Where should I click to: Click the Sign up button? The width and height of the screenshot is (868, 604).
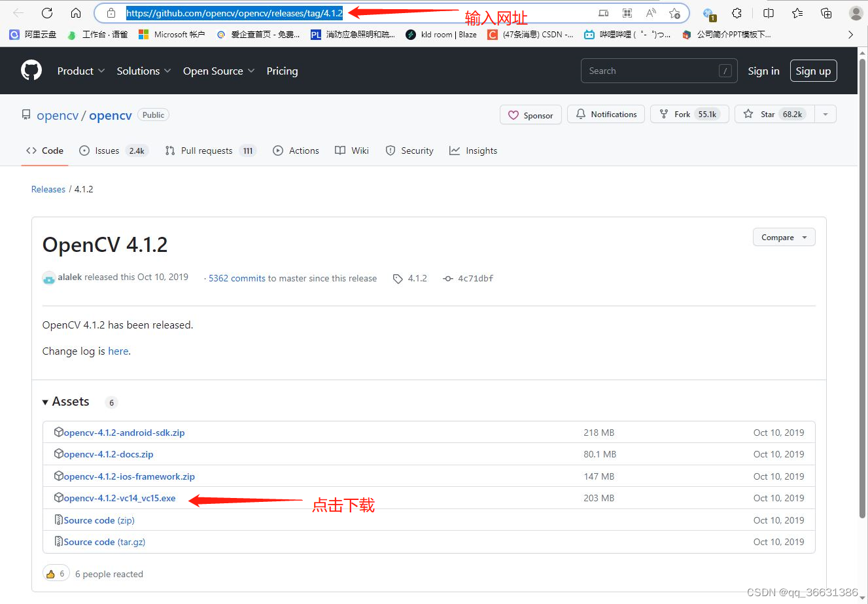tap(813, 71)
